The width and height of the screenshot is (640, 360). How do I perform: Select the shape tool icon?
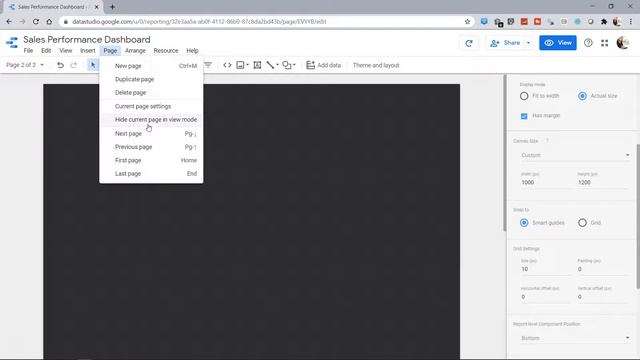[287, 65]
